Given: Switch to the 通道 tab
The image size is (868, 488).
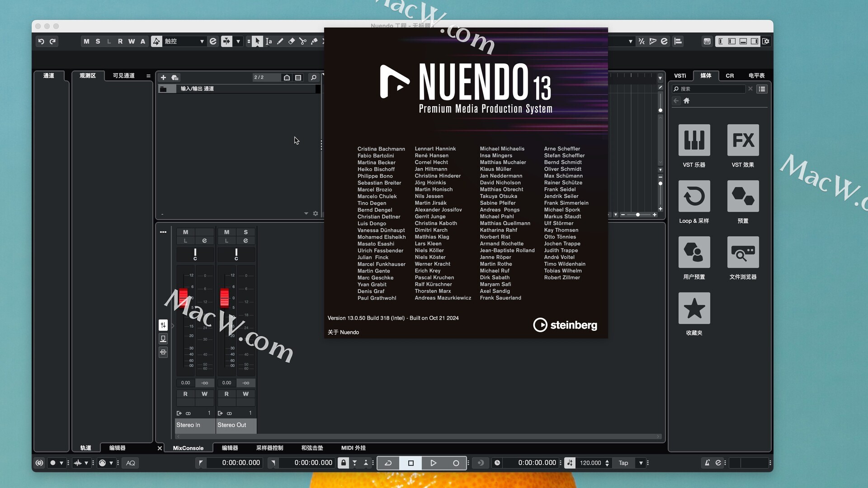Looking at the screenshot, I should click(49, 76).
